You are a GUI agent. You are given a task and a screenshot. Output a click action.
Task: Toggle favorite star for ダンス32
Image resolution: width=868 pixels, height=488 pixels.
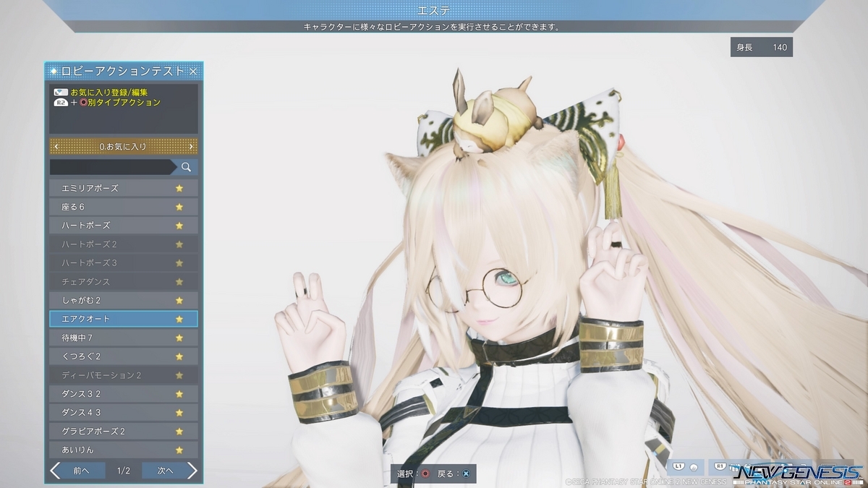click(179, 394)
